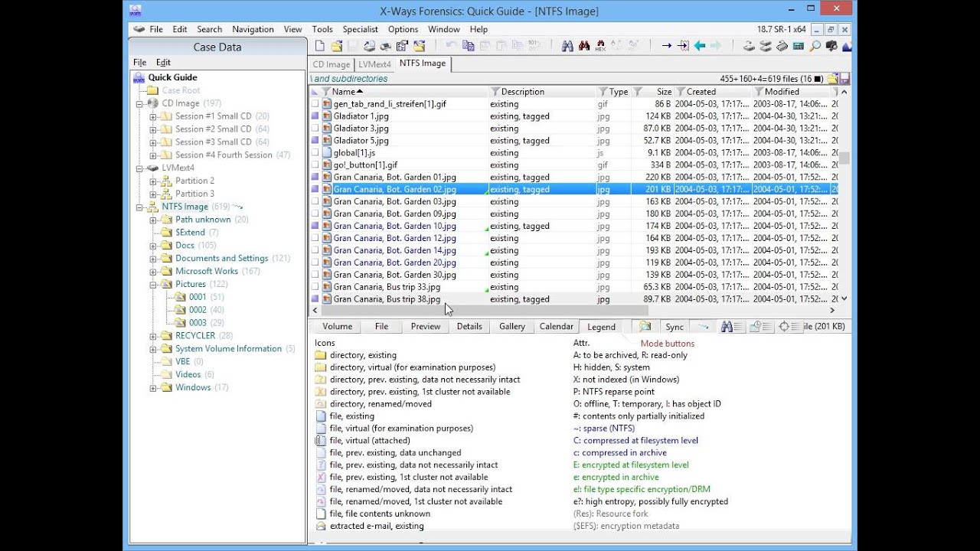Viewport: 980px width, 551px height.
Task: Expand Session #1 Small CD node
Action: 153,116
